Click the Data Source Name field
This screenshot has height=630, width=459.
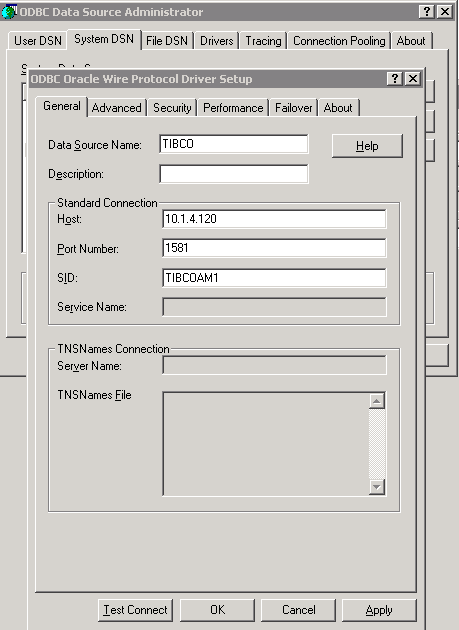coord(234,144)
